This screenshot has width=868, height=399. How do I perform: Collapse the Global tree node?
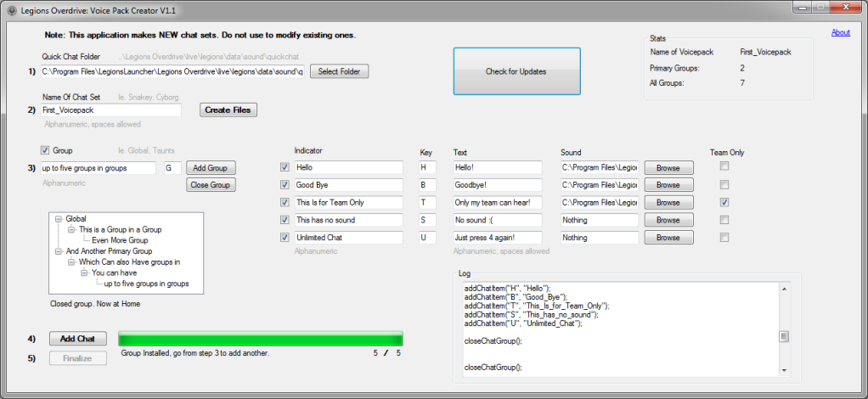coord(58,219)
